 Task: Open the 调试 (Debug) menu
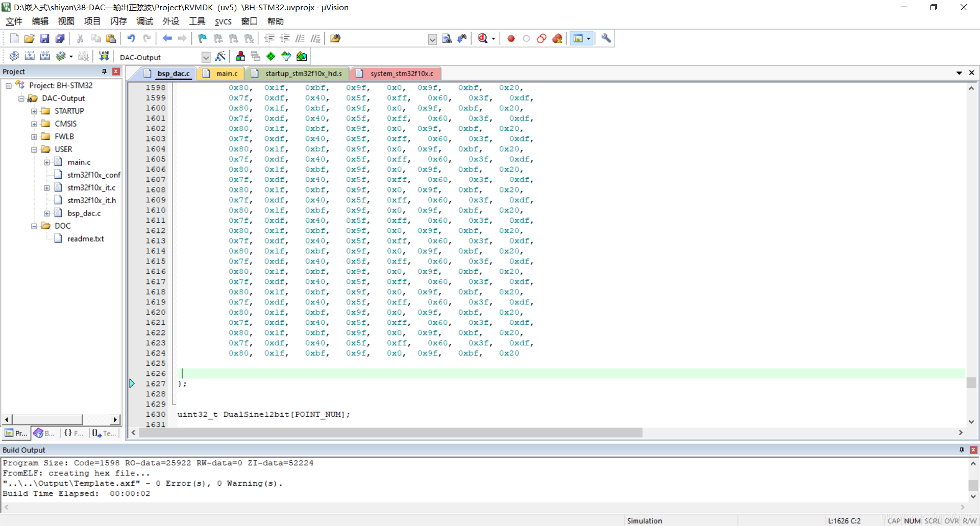click(144, 21)
